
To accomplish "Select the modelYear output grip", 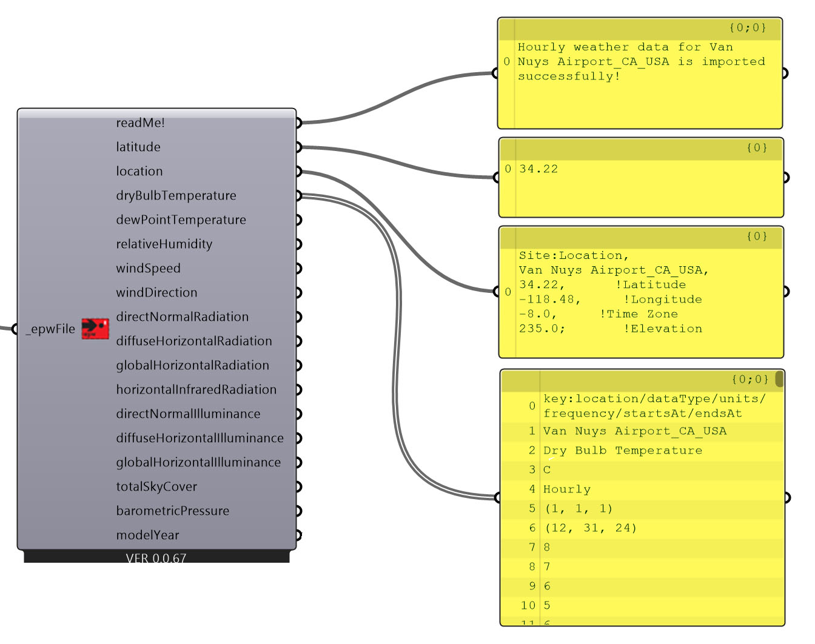I will pyautogui.click(x=298, y=535).
